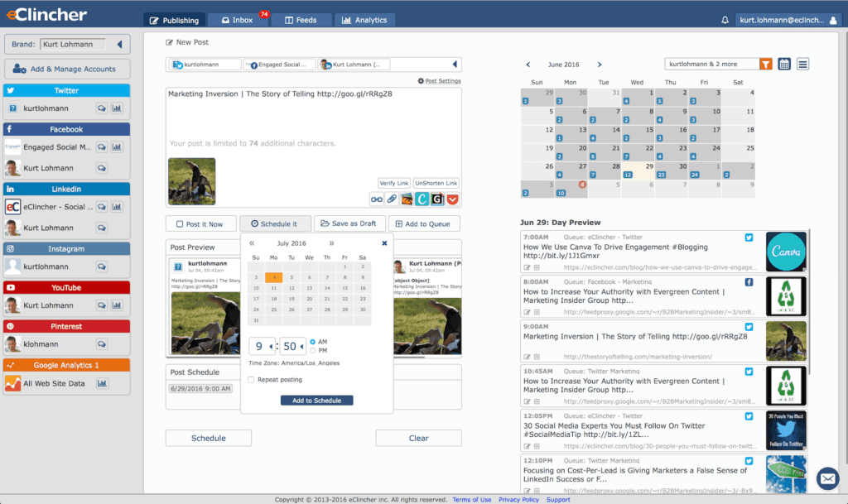Open analytics chart for YouTube Kurt Lohmann
Screen dimensions: 848x504
(x=117, y=305)
